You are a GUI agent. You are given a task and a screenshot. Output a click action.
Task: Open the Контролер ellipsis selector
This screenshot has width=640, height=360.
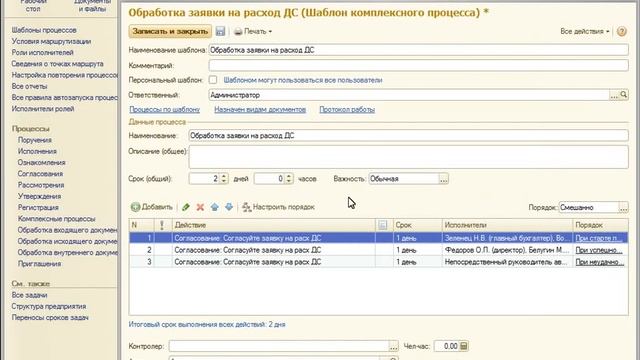point(393,346)
